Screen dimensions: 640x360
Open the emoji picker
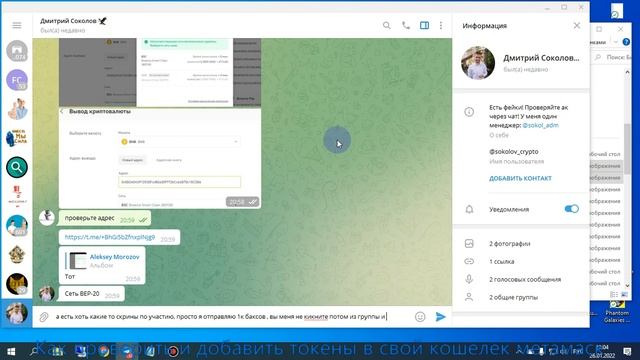420,317
